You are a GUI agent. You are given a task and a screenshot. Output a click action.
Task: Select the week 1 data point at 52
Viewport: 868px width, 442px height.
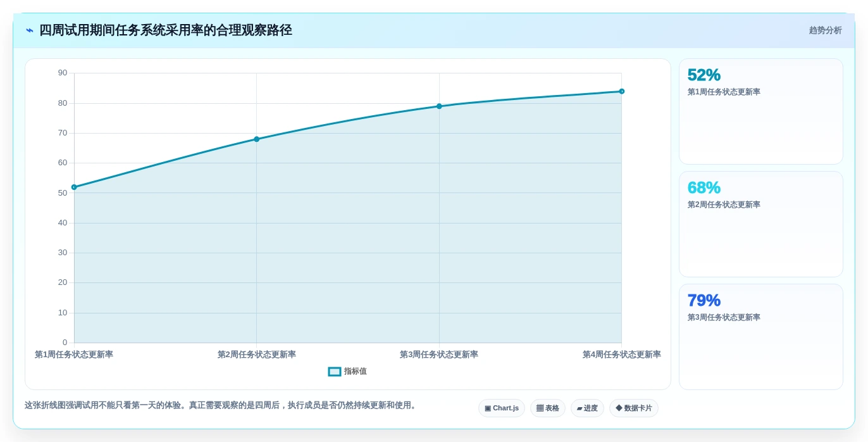(74, 187)
